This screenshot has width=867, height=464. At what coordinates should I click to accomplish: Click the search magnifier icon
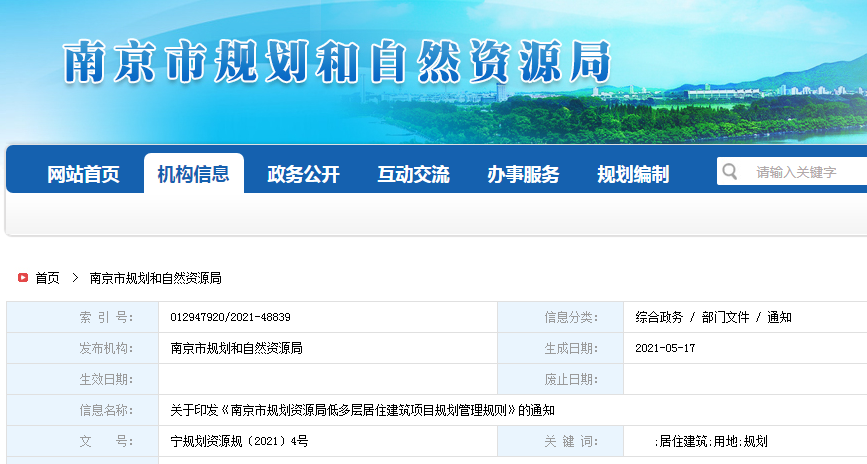(x=731, y=172)
